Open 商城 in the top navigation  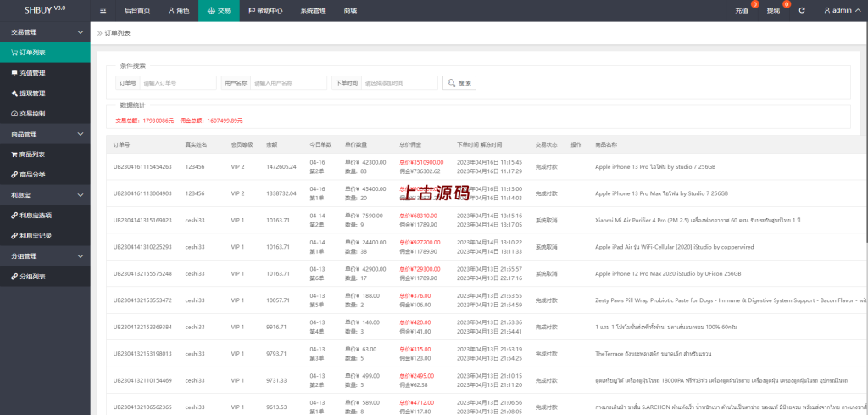[x=350, y=10]
